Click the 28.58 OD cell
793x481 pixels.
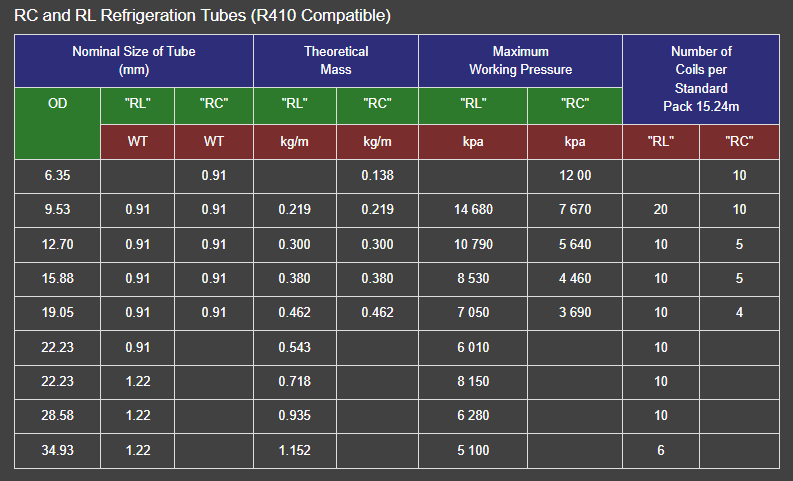pos(58,415)
